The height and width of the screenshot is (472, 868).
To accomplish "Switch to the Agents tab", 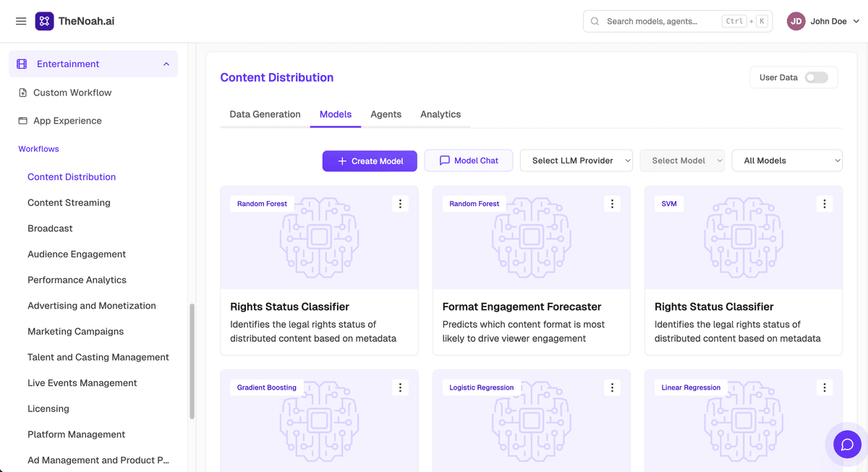I will pos(386,114).
